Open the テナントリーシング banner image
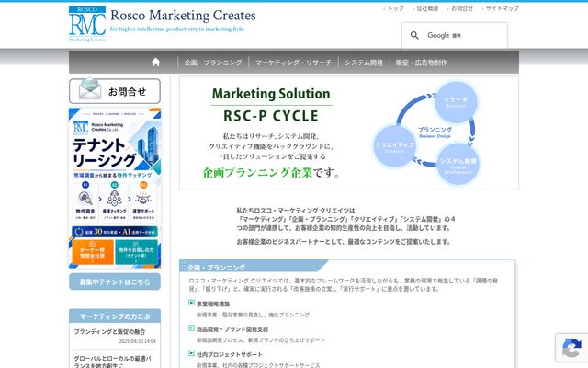 115,188
